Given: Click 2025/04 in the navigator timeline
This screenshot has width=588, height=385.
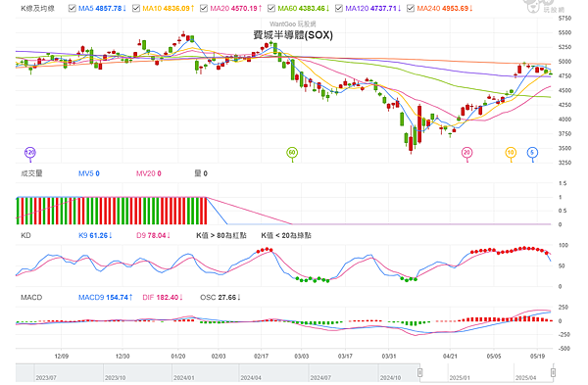Looking at the screenshot, I should pyautogui.click(x=525, y=378).
